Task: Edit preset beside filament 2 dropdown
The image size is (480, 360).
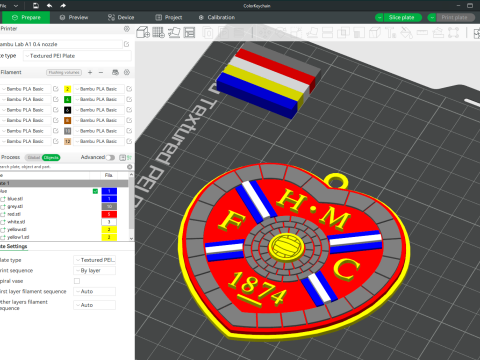Action: point(129,89)
